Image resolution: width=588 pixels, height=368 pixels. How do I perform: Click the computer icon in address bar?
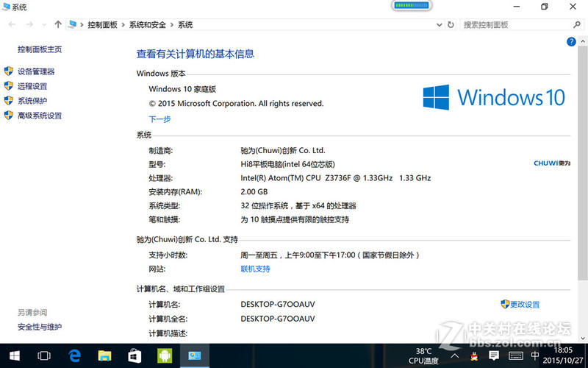coord(72,25)
